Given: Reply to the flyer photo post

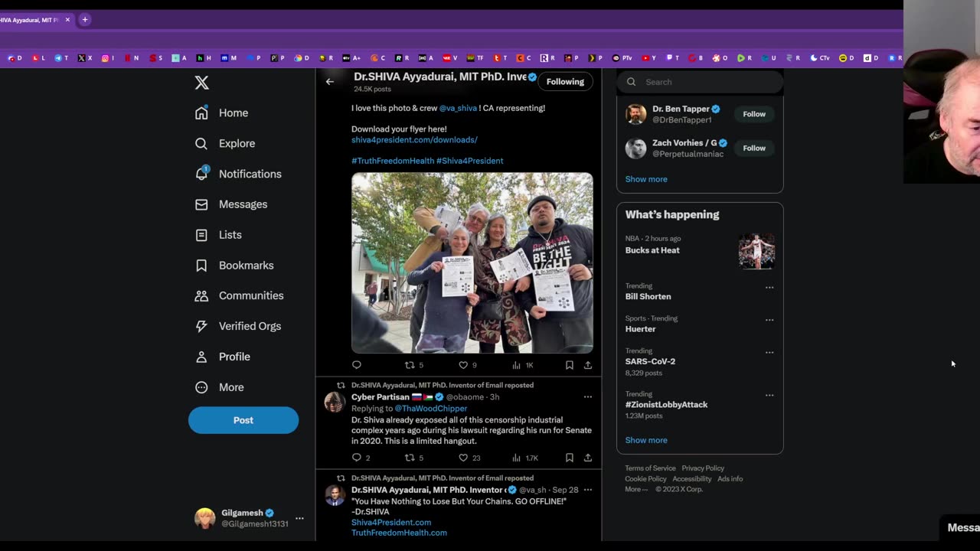Looking at the screenshot, I should click(356, 365).
